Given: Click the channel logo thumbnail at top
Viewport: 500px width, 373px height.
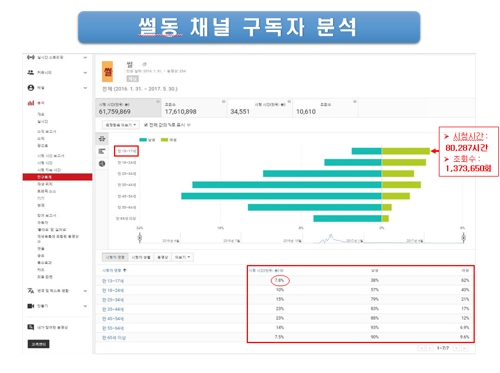Looking at the screenshot, I should [x=107, y=72].
